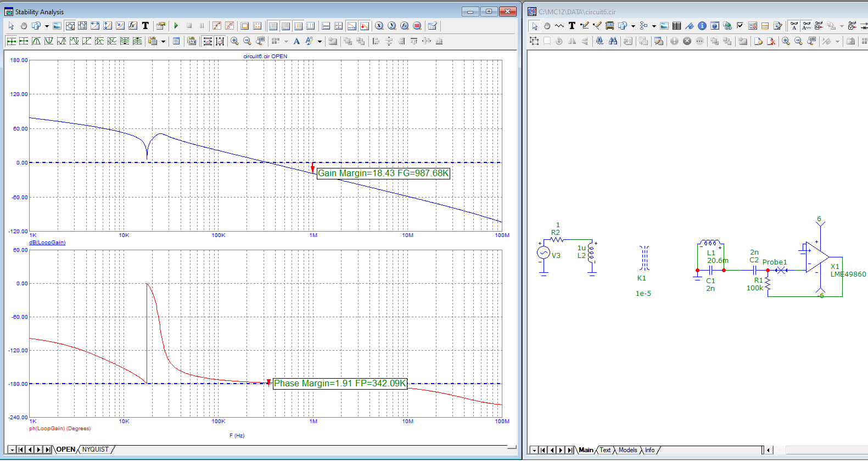This screenshot has width=868, height=461.
Task: Expand the schematic flowchart shape dropdown
Action: (654, 26)
